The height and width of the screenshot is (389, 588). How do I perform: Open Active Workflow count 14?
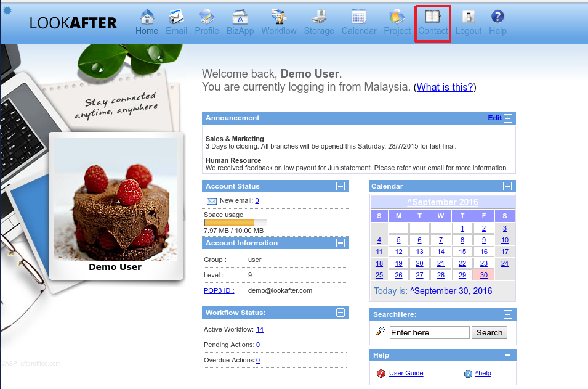click(260, 329)
